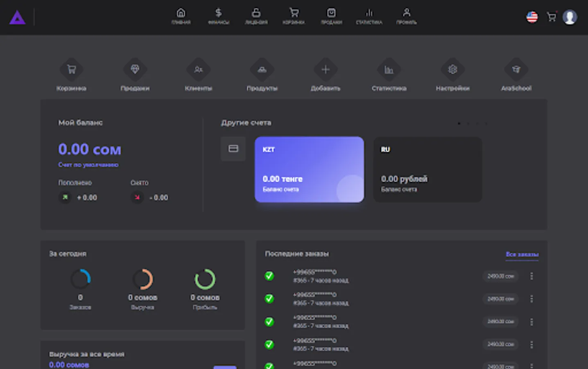588x369 pixels.
Task: Click the - 0.00 Снято value
Action: tap(159, 198)
